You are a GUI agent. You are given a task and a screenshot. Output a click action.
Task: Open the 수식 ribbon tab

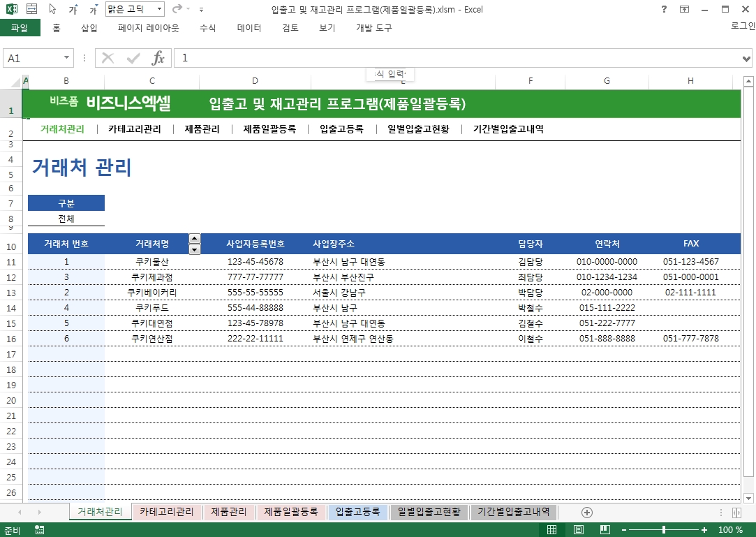pos(207,28)
